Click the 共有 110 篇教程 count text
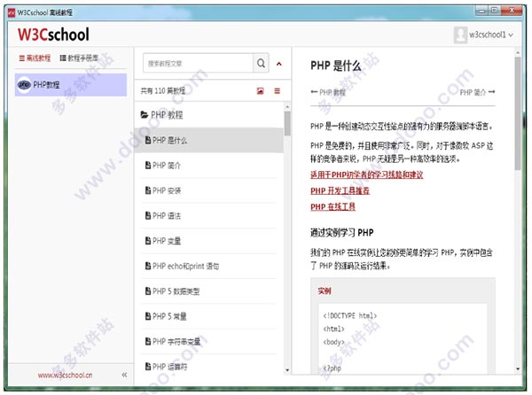The height and width of the screenshot is (395, 532). 163,91
